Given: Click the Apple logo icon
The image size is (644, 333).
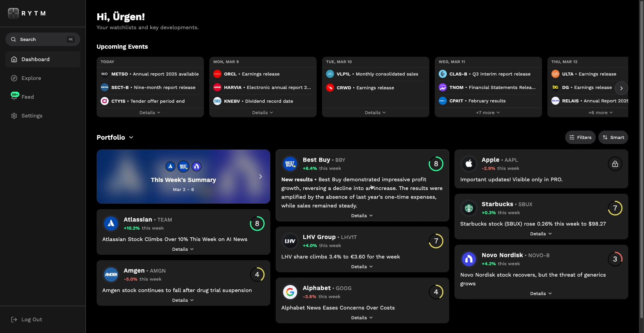Looking at the screenshot, I should 469,164.
